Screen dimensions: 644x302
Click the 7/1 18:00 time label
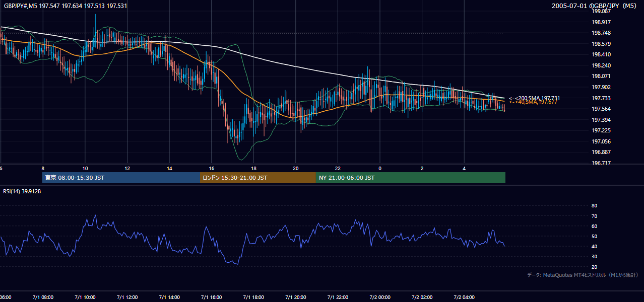pos(253,297)
